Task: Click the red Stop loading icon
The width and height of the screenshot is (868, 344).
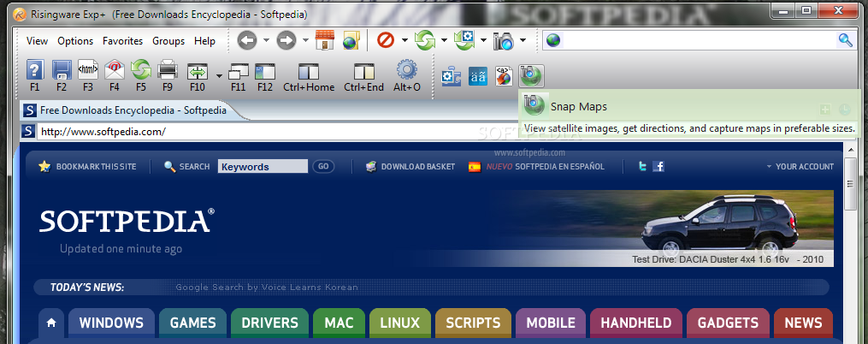Action: 386,40
